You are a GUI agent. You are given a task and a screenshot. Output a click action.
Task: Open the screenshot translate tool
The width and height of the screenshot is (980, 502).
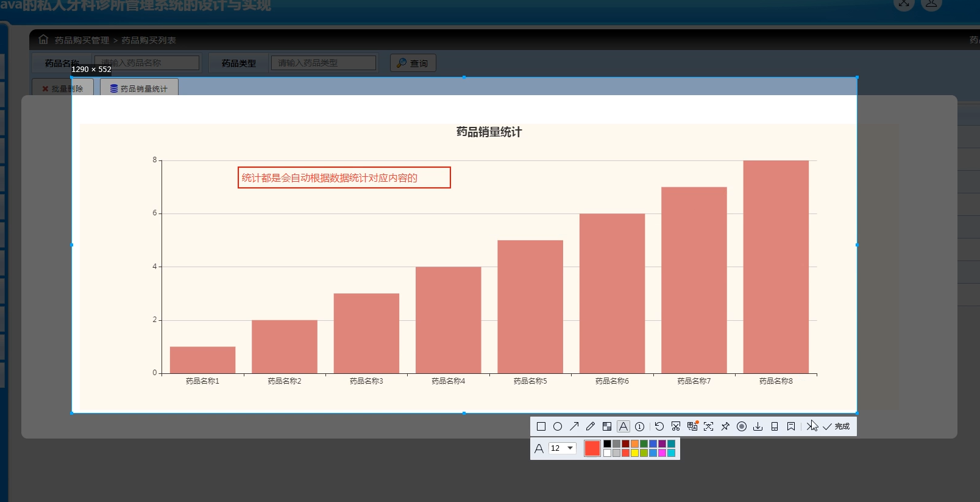point(692,426)
